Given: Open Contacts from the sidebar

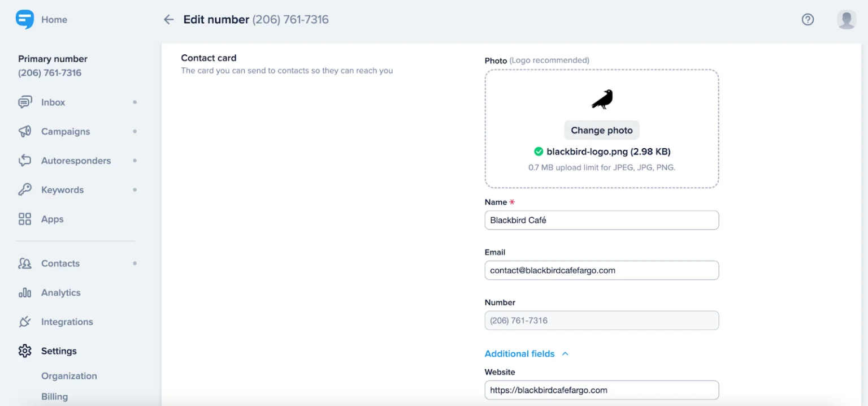Looking at the screenshot, I should pos(60,263).
